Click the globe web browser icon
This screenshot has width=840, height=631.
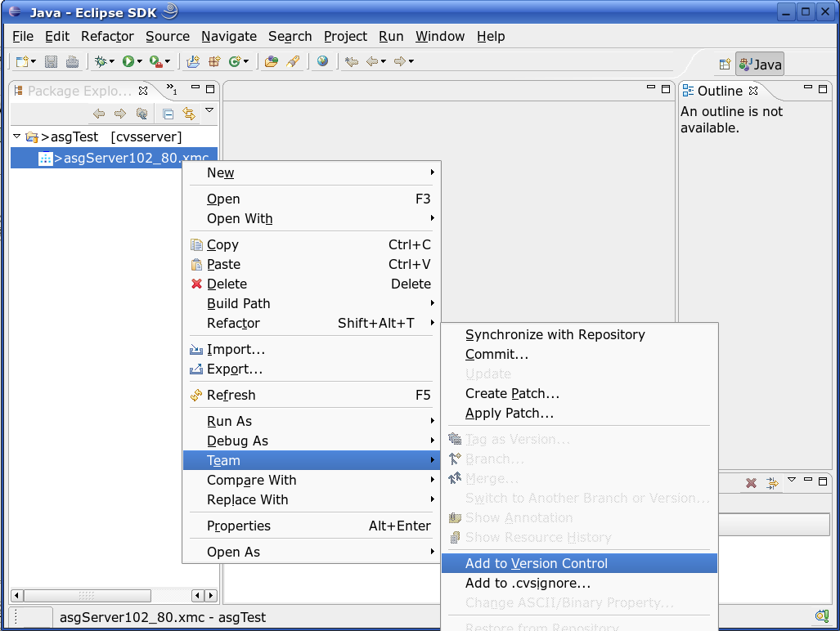pyautogui.click(x=322, y=61)
